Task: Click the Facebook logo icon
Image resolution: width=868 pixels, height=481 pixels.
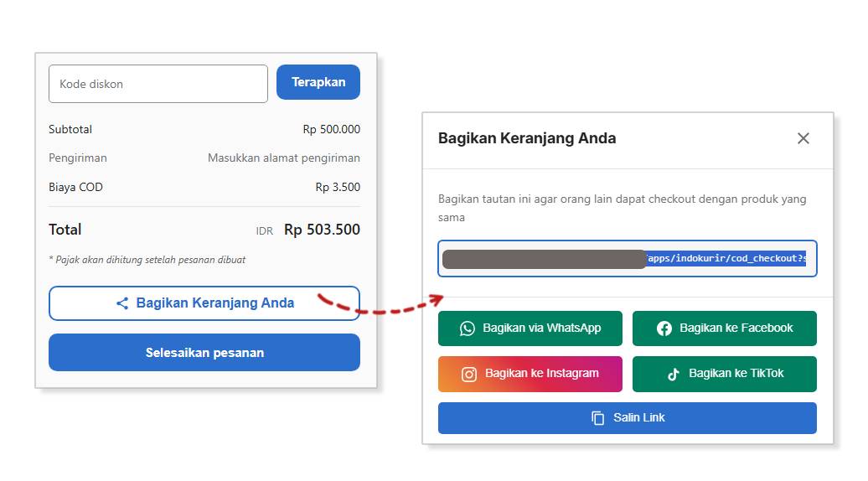Action: (x=664, y=328)
